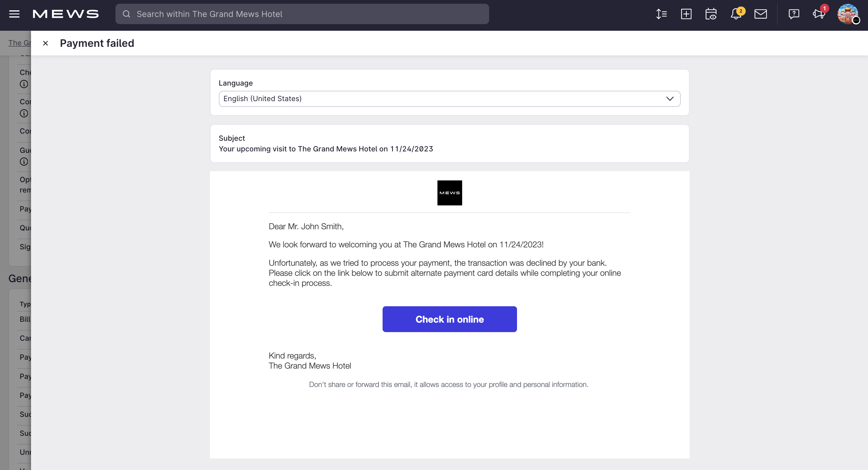This screenshot has height=470, width=868.
Task: Open the notifications bell
Action: 736,14
